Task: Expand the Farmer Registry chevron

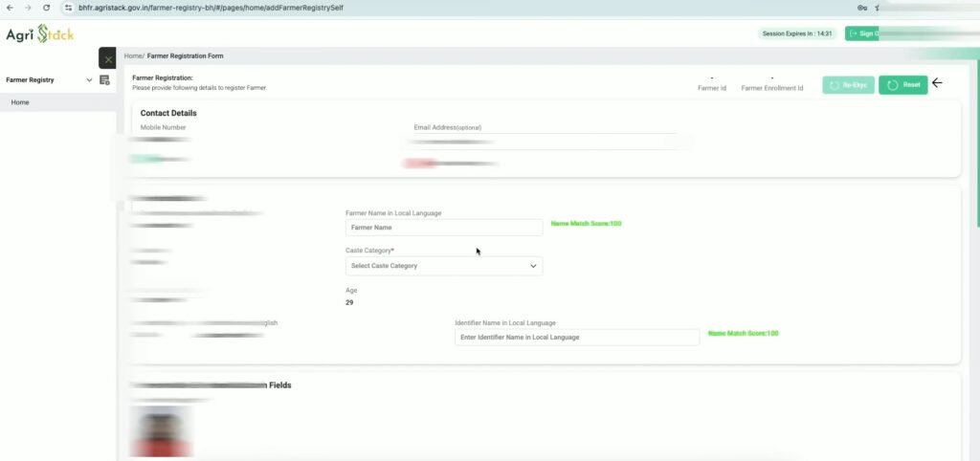Action: tap(89, 80)
